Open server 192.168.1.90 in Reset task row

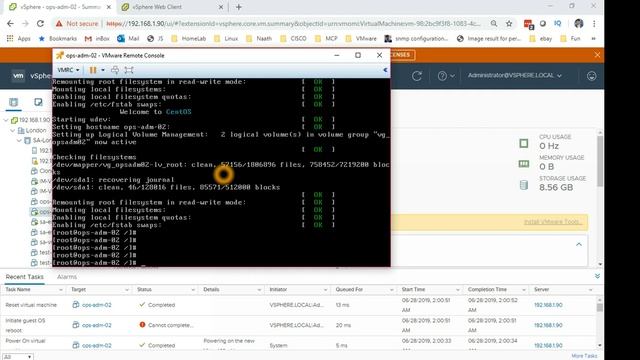(x=548, y=305)
